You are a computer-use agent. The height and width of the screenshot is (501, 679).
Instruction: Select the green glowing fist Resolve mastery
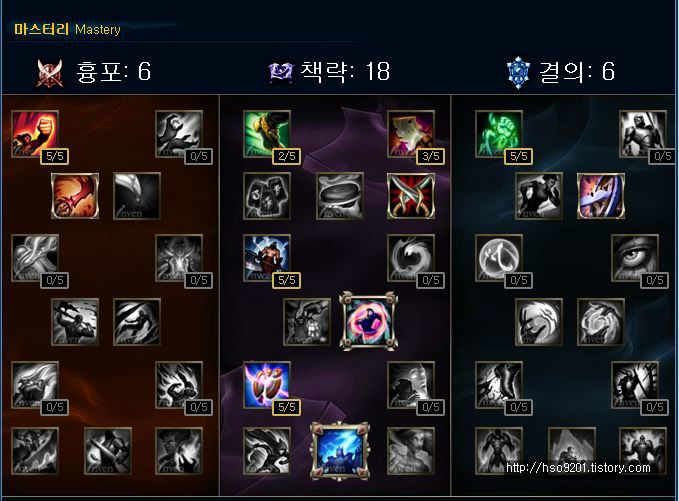click(x=498, y=134)
